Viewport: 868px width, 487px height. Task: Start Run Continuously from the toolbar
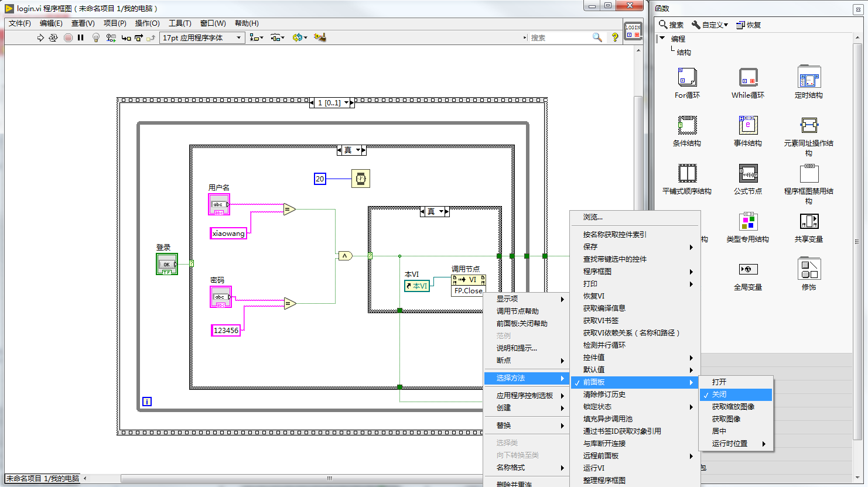click(53, 37)
